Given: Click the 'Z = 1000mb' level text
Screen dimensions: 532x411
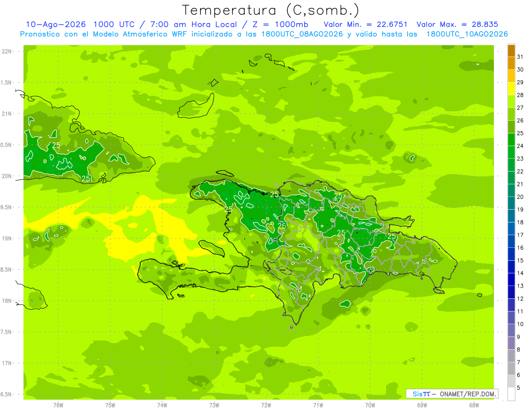Looking at the screenshot, I should [x=279, y=24].
